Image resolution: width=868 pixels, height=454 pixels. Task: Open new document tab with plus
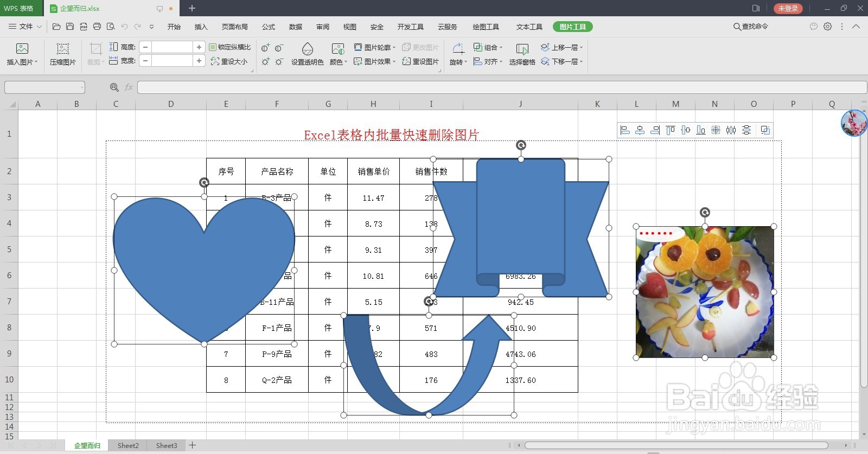192,8
